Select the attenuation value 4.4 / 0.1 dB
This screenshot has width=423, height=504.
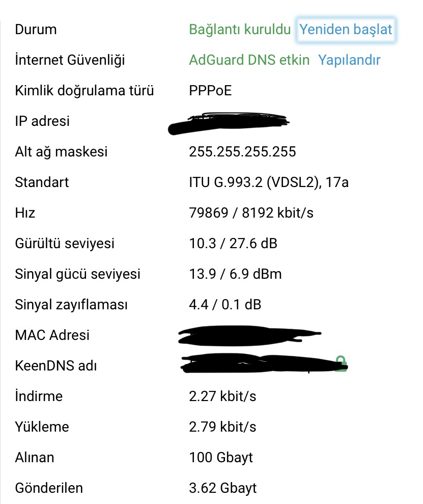(x=225, y=304)
